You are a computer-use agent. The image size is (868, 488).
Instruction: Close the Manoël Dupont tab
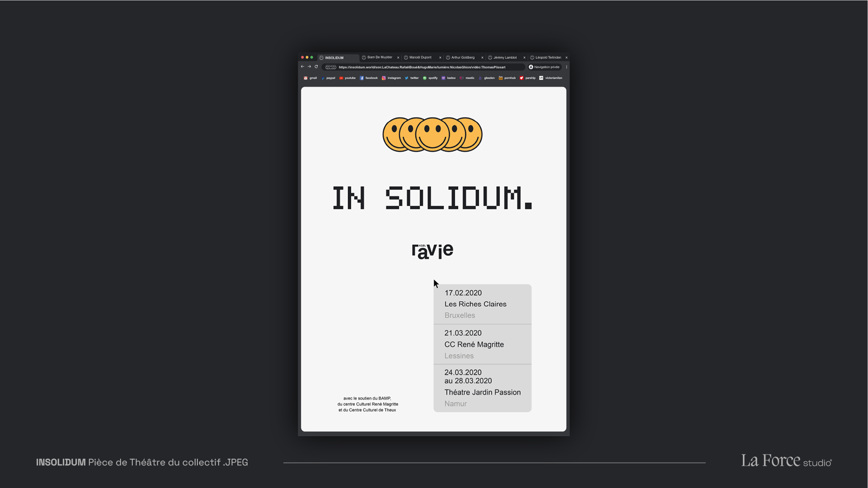440,57
